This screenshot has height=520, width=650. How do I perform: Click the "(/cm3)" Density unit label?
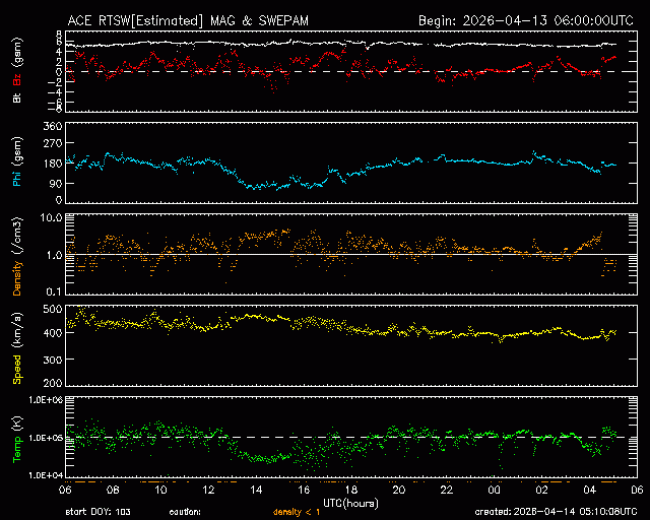[x=18, y=237]
